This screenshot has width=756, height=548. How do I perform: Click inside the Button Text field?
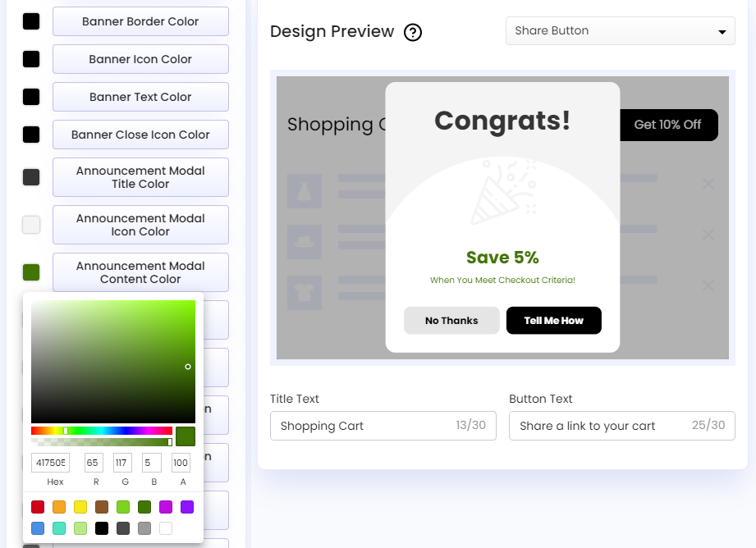click(621, 426)
